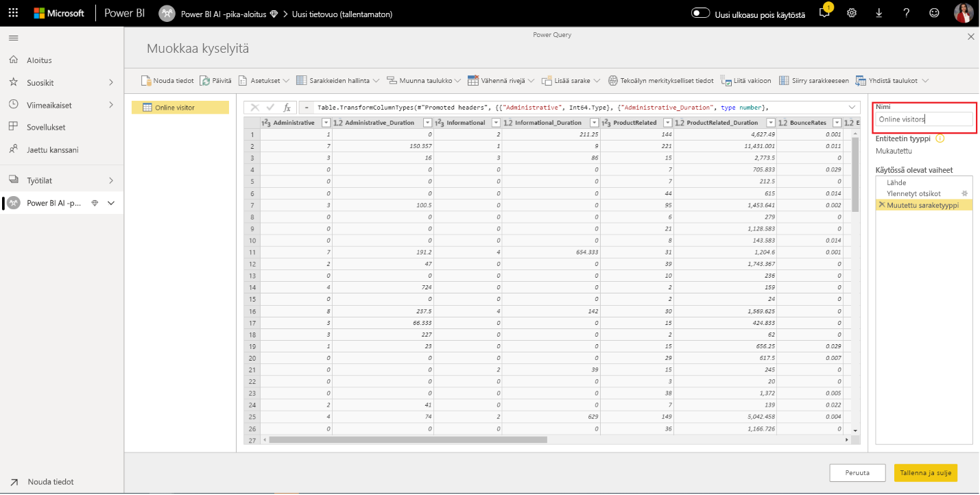
Task: Click the Microsoft logo
Action: [59, 13]
